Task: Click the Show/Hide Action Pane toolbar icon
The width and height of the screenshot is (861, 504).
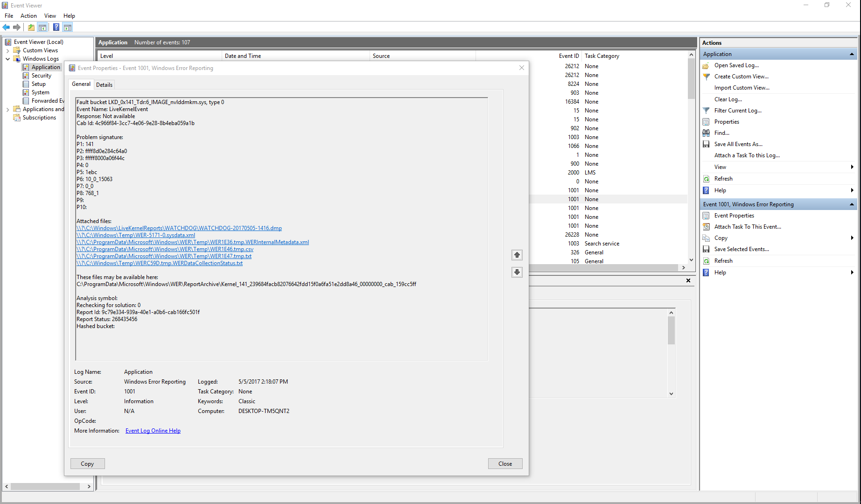Action: point(68,27)
